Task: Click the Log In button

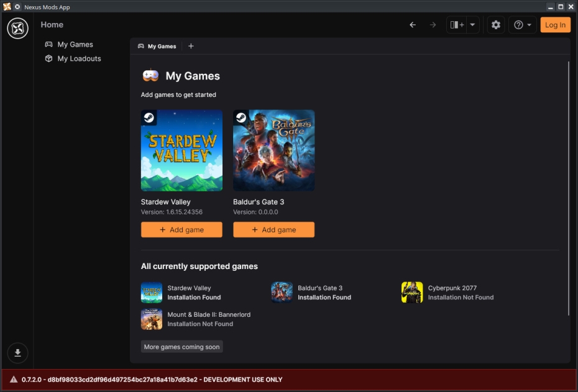Action: coord(555,25)
